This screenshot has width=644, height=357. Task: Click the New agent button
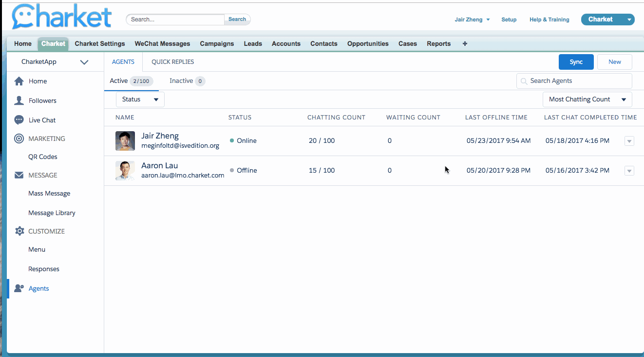(x=614, y=62)
